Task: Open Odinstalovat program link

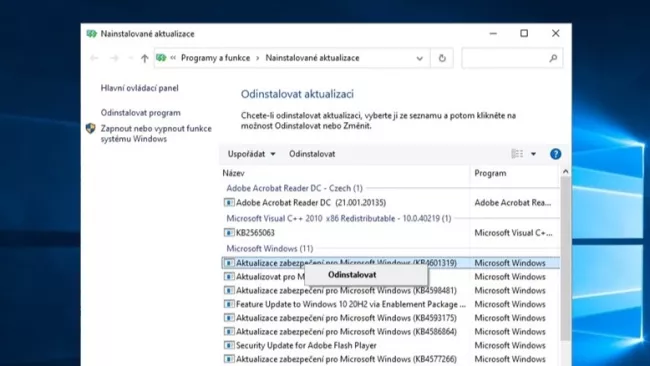Action: pyautogui.click(x=141, y=113)
